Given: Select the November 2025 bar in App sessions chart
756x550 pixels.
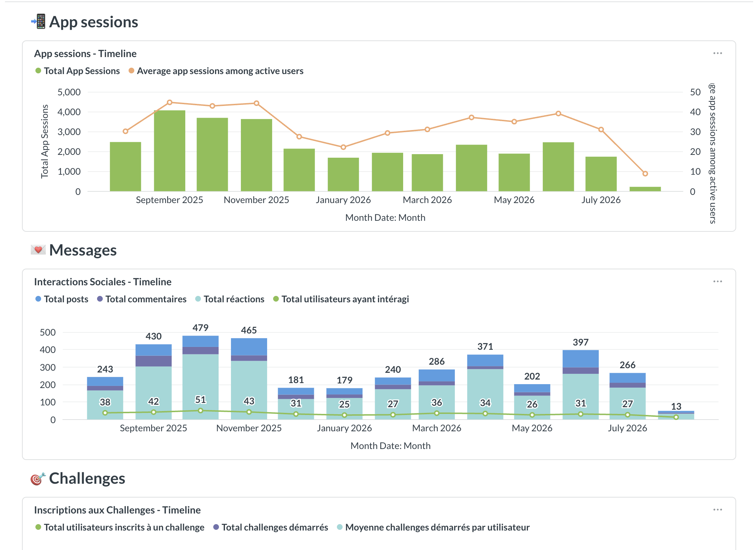Looking at the screenshot, I should point(256,155).
